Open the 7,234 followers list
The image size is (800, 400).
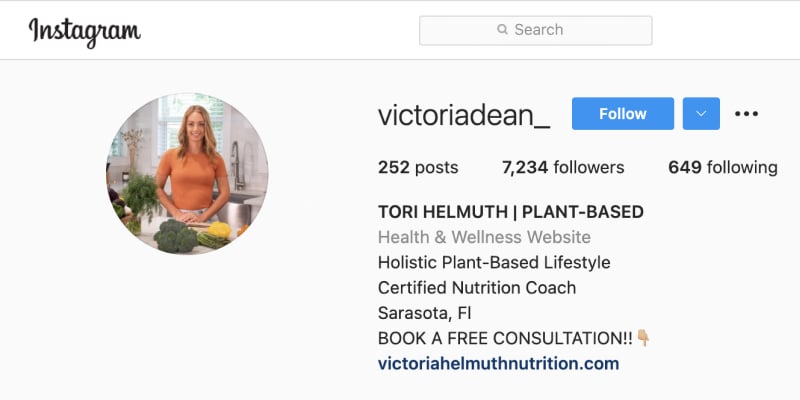(x=563, y=167)
